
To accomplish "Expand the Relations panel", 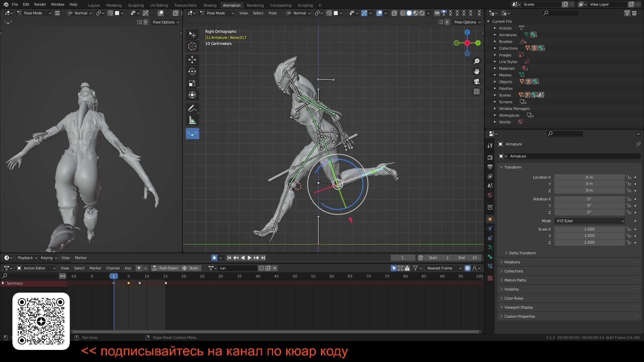I will (x=512, y=262).
